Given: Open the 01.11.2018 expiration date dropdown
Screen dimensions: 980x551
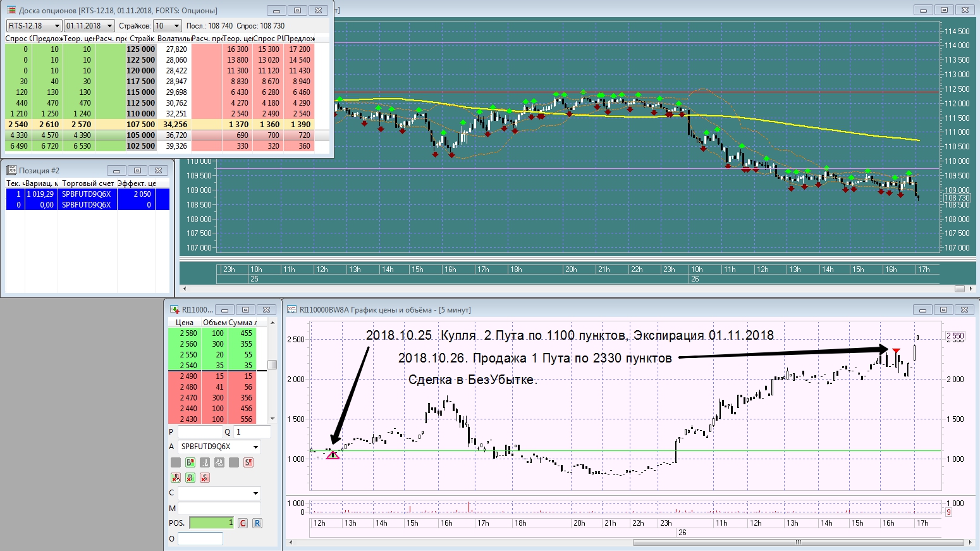Looking at the screenshot, I should (109, 26).
